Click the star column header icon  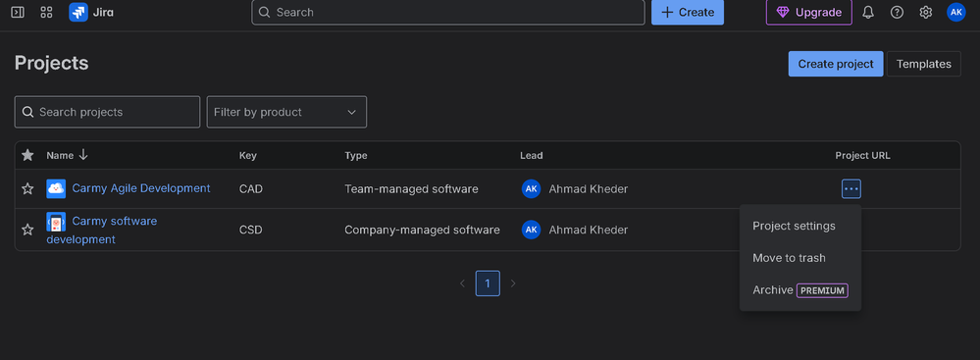click(x=27, y=155)
